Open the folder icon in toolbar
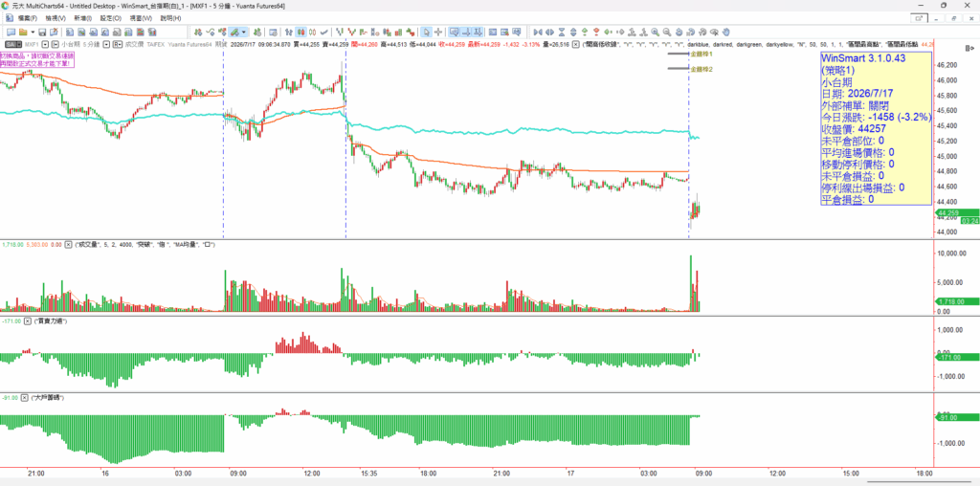 click(x=22, y=32)
